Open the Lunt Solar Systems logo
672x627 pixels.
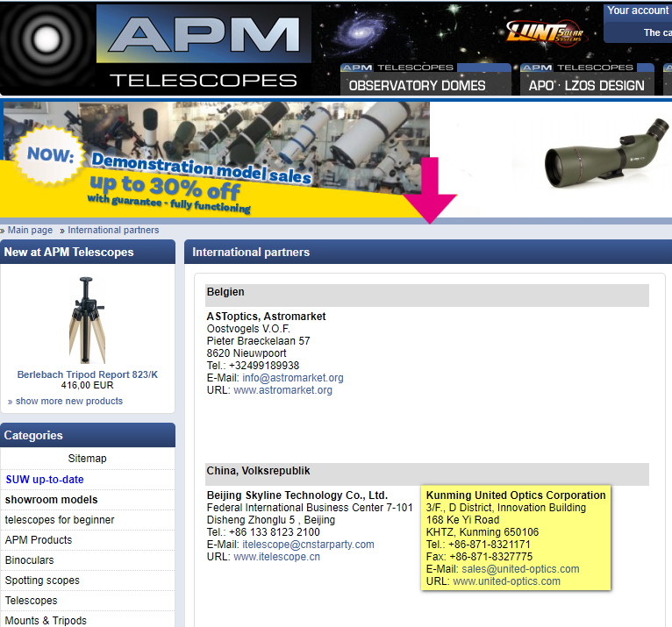(547, 32)
